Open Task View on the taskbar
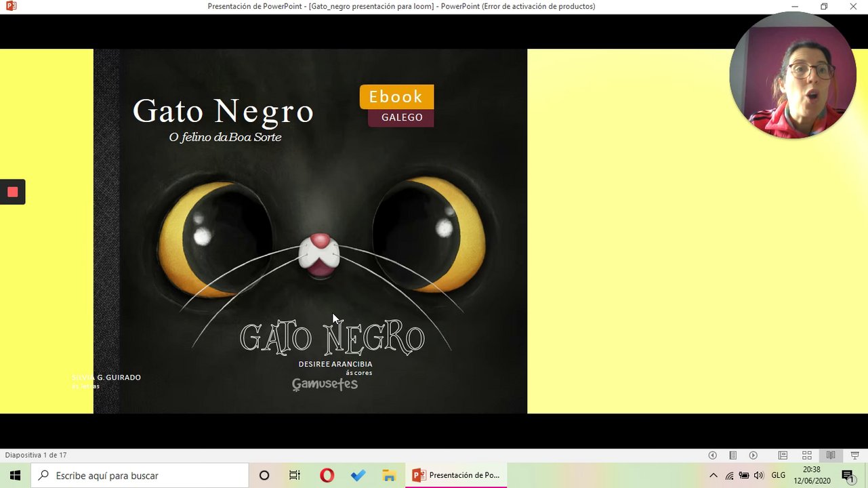The image size is (868, 488). (x=295, y=476)
